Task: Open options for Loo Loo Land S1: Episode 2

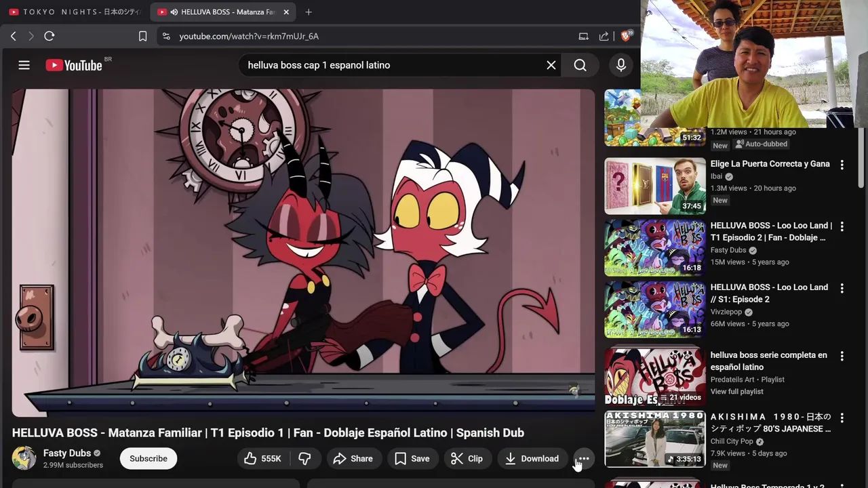Action: pos(842,288)
